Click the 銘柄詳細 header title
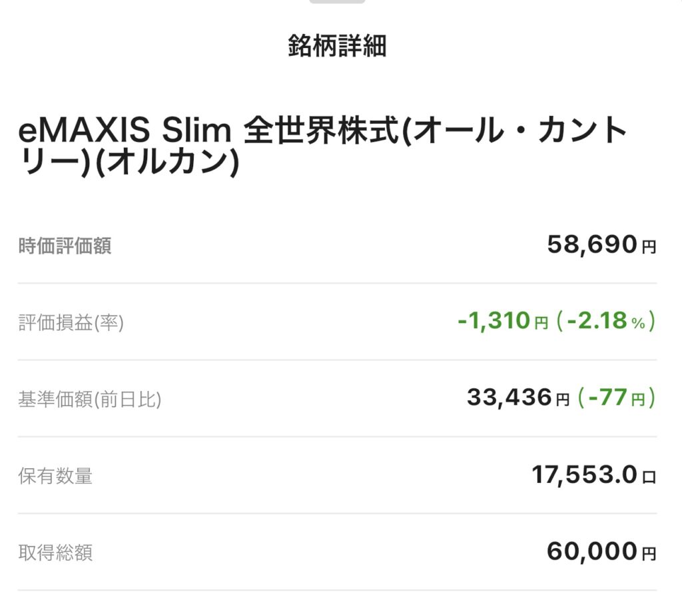The height and width of the screenshot is (616, 682). [x=338, y=47]
